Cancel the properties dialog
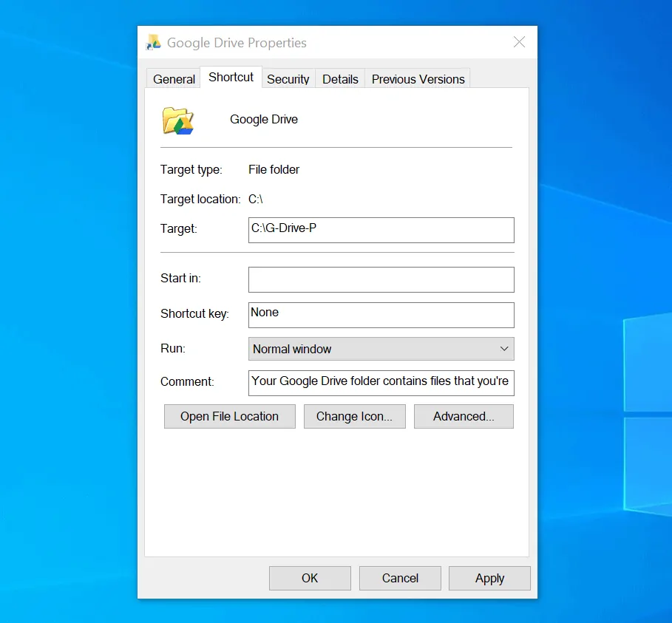Viewport: 672px width, 623px height. click(400, 578)
